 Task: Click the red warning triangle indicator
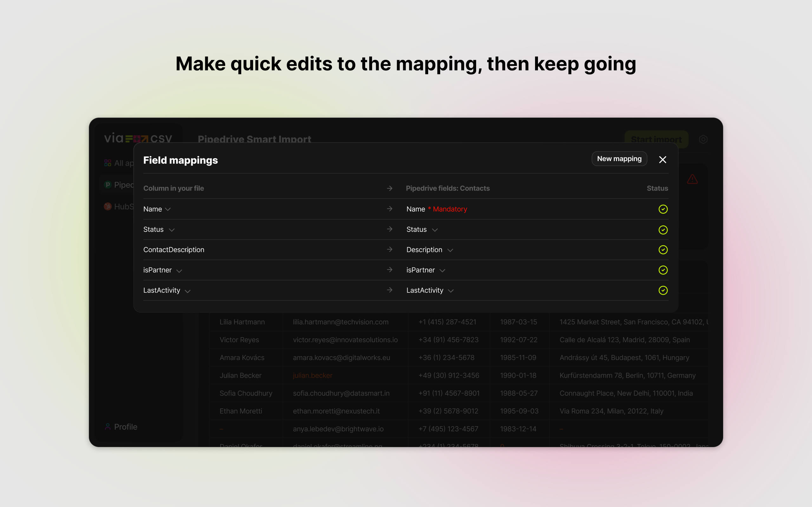click(x=692, y=179)
